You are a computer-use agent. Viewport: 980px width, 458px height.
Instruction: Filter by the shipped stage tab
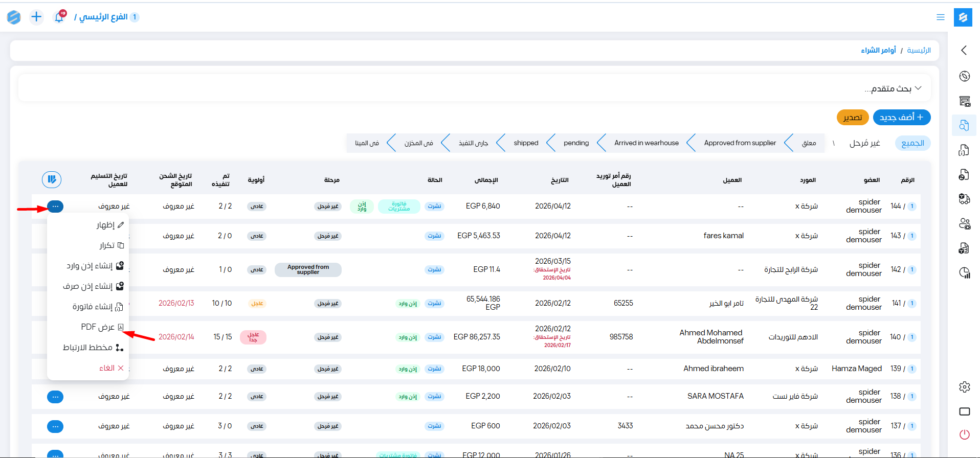pyautogui.click(x=526, y=143)
